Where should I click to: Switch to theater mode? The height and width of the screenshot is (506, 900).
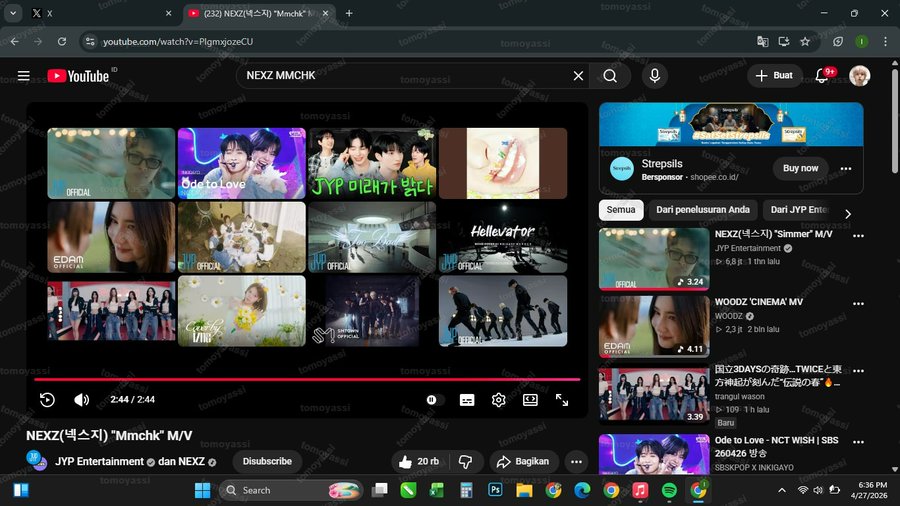click(x=530, y=400)
